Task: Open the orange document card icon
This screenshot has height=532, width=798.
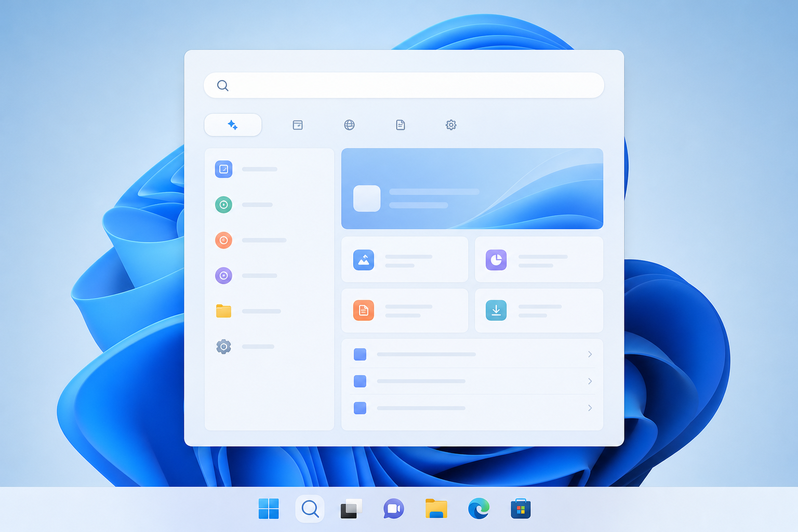Action: click(364, 310)
